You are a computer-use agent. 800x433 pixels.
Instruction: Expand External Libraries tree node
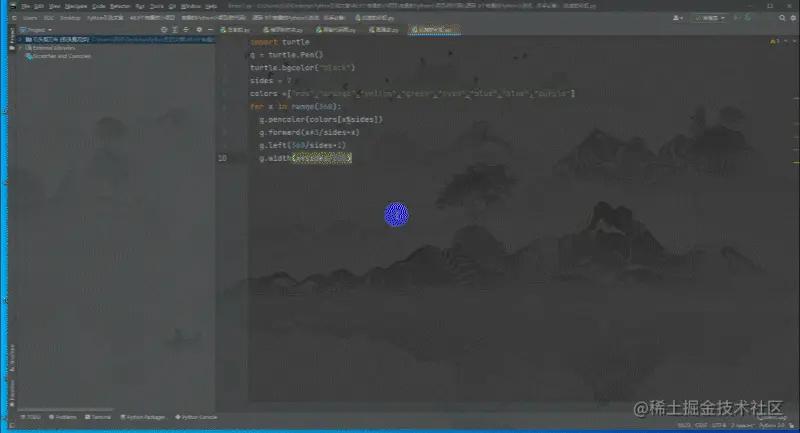pyautogui.click(x=20, y=48)
